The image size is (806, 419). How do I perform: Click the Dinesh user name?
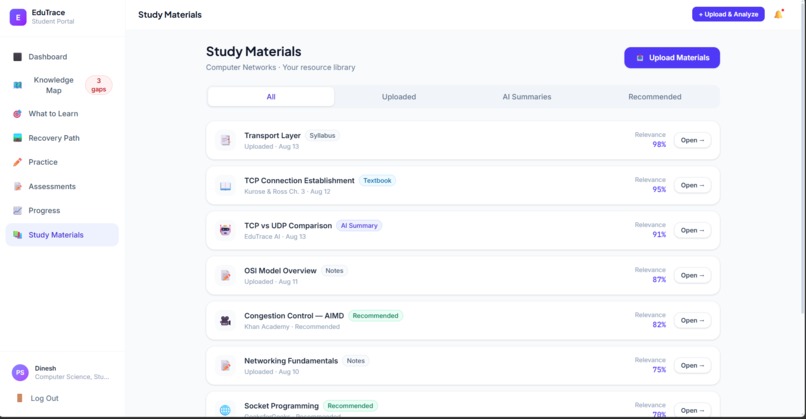45,368
